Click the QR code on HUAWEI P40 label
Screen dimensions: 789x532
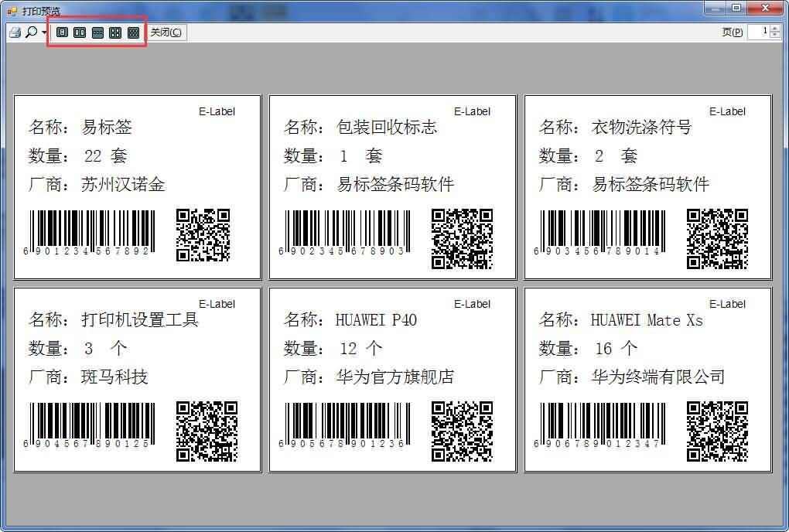tap(462, 431)
